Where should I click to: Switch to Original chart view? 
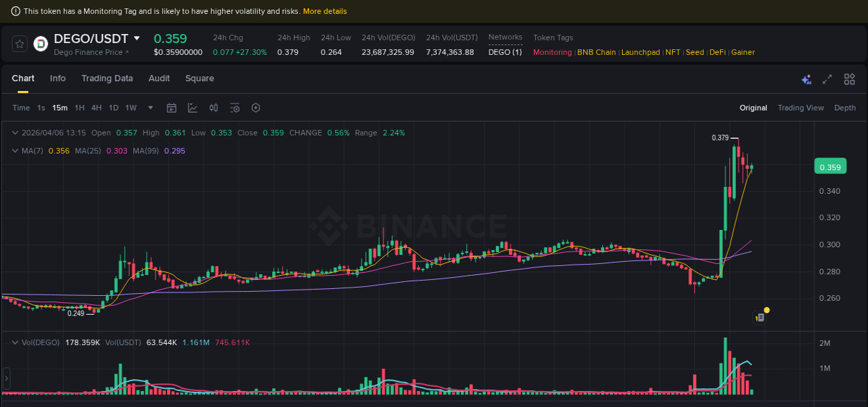pos(753,108)
